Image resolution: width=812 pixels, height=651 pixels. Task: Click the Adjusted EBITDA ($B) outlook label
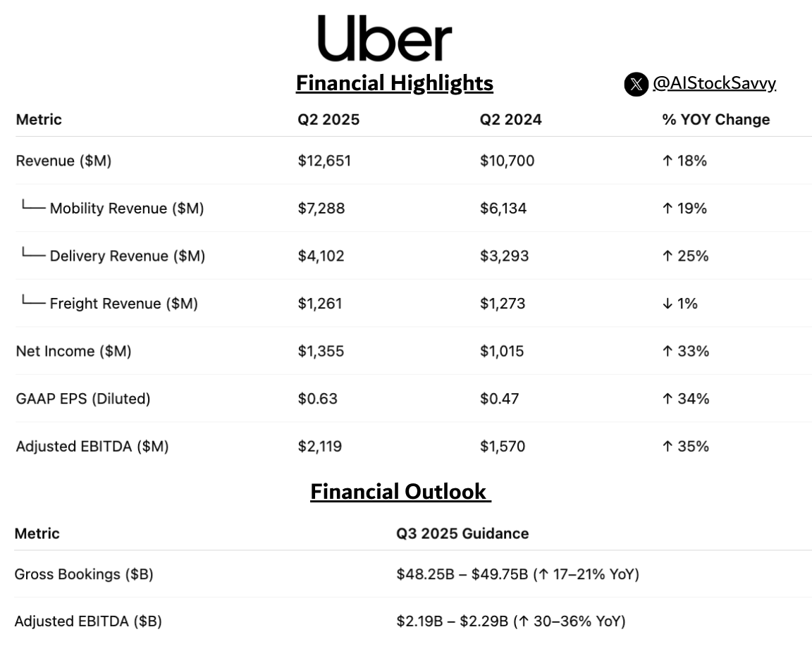(x=88, y=621)
